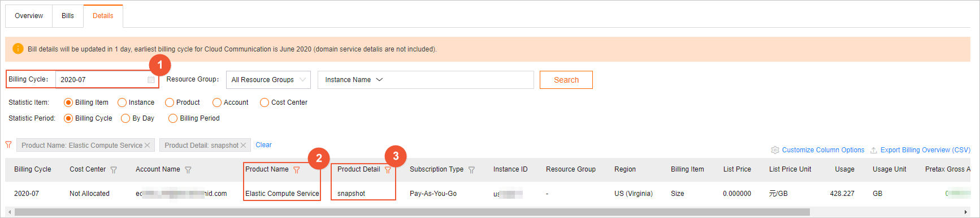
Task: Click the Not Allocated cost center cell
Action: 89,194
